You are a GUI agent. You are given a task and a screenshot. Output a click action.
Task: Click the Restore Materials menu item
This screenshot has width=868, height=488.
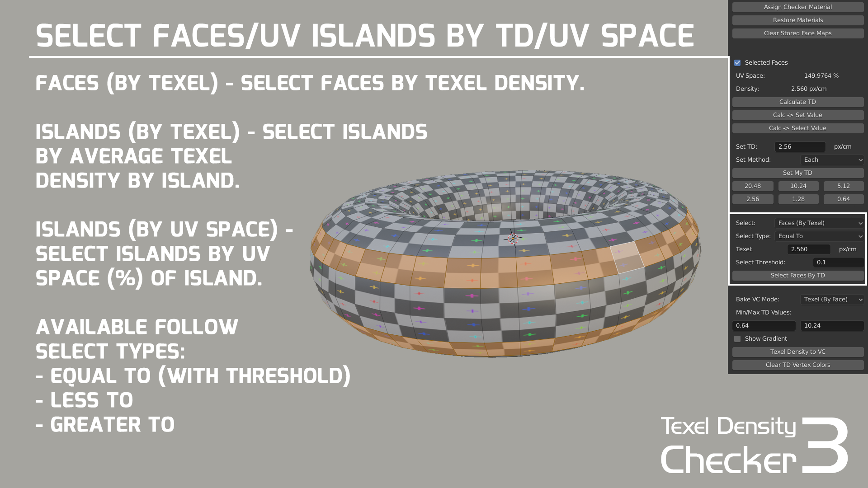pyautogui.click(x=797, y=20)
